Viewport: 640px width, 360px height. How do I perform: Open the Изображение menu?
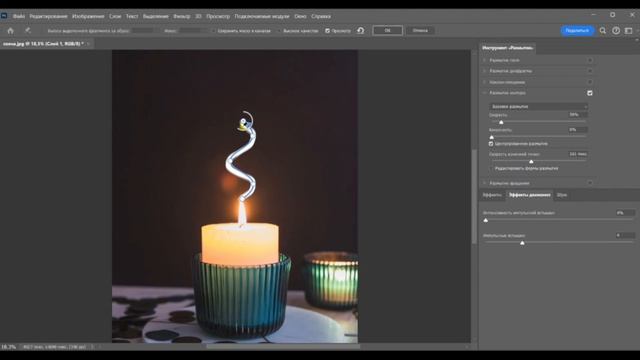point(88,16)
